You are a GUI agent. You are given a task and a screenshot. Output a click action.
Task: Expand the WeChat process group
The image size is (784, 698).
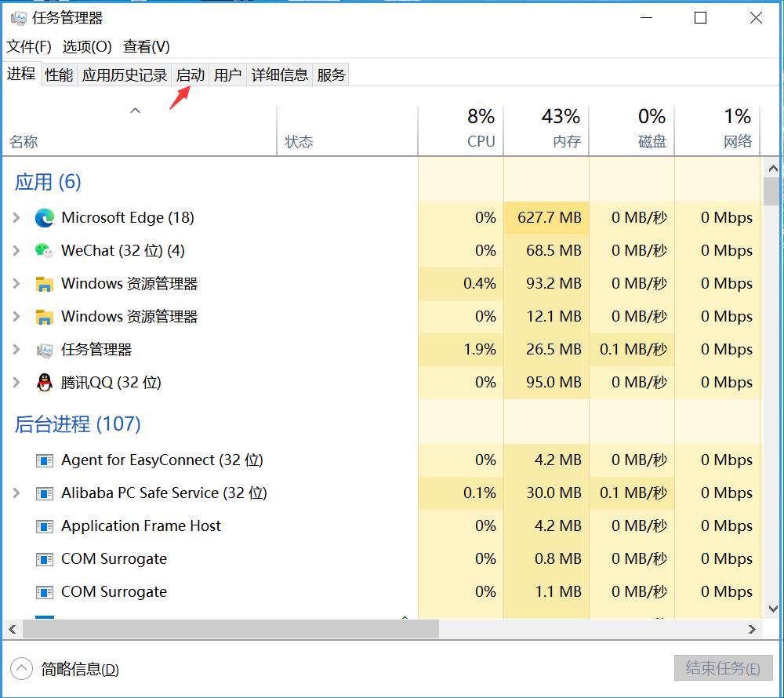pos(17,251)
